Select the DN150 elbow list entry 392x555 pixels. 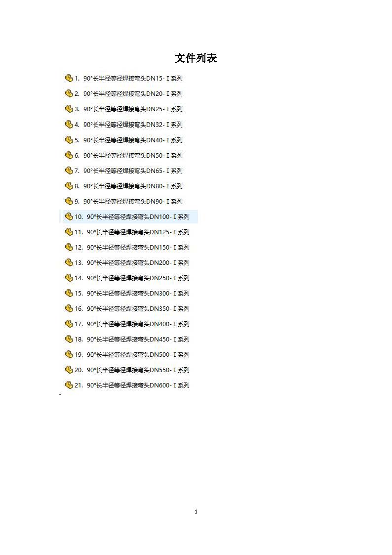138,248
